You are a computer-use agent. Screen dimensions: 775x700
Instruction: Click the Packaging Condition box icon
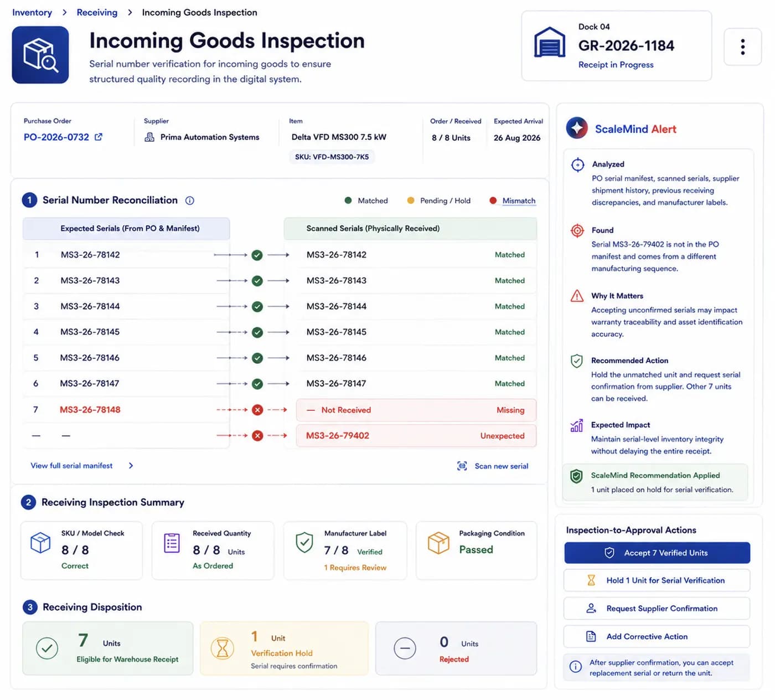point(438,543)
